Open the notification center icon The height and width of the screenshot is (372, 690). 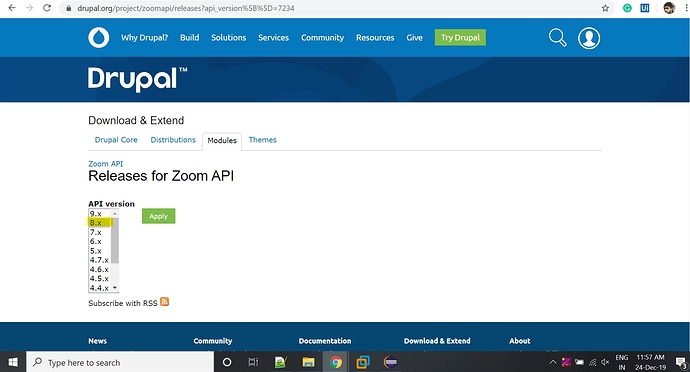coord(681,362)
